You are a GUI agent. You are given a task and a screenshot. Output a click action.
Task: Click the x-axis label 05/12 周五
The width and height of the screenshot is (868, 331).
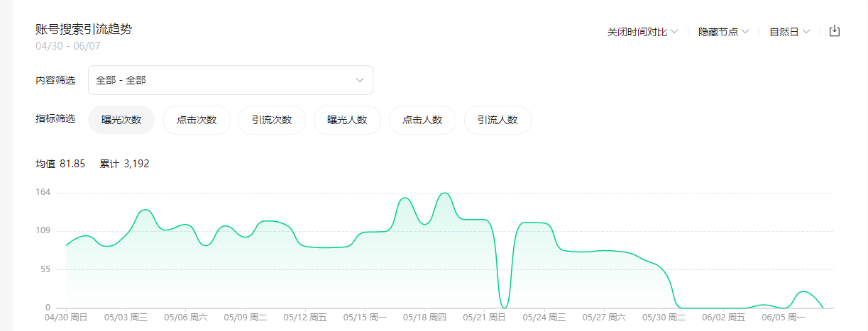(x=304, y=319)
